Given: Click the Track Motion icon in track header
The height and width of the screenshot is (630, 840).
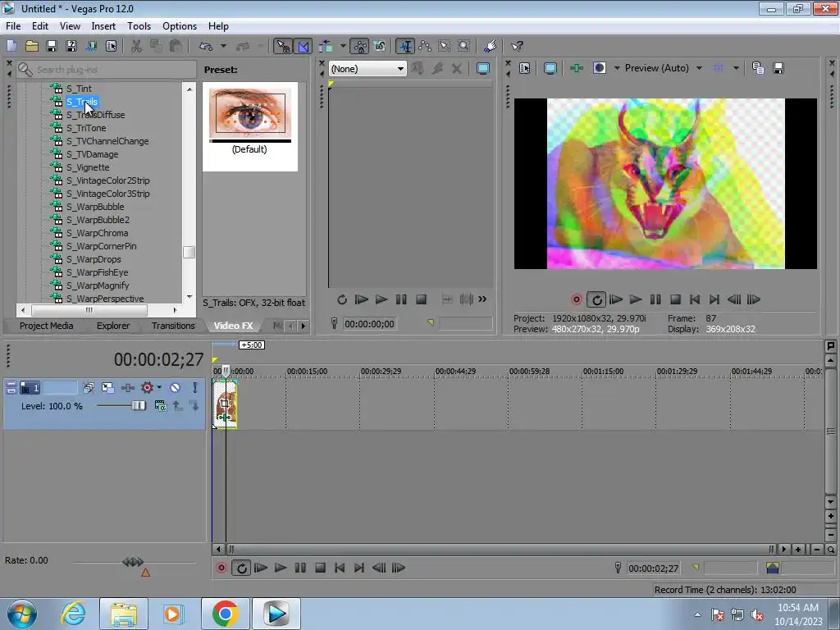Looking at the screenshot, I should 107,387.
